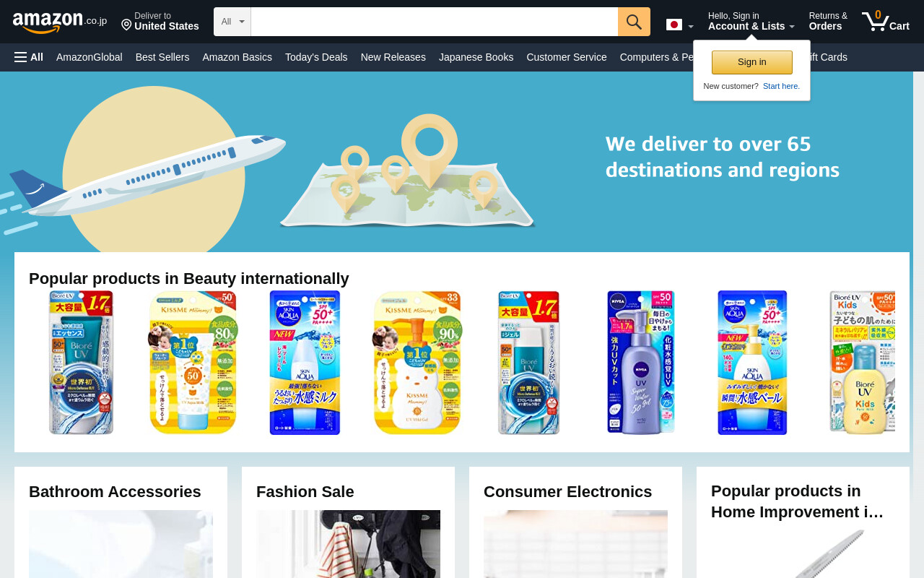Screen dimensions: 924x578
Task: Open the first Biore UV Aqua Rich product
Action: [81, 363]
